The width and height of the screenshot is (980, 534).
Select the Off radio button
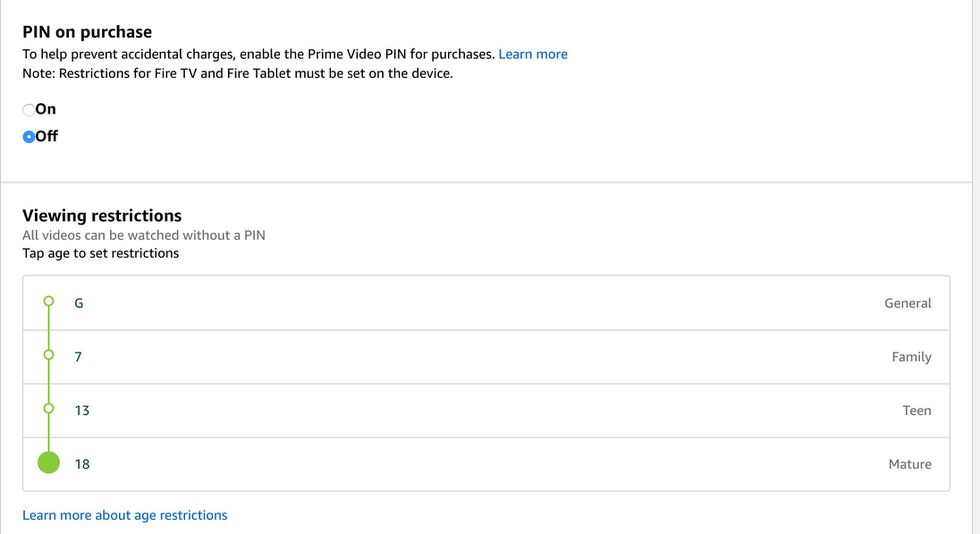[29, 137]
